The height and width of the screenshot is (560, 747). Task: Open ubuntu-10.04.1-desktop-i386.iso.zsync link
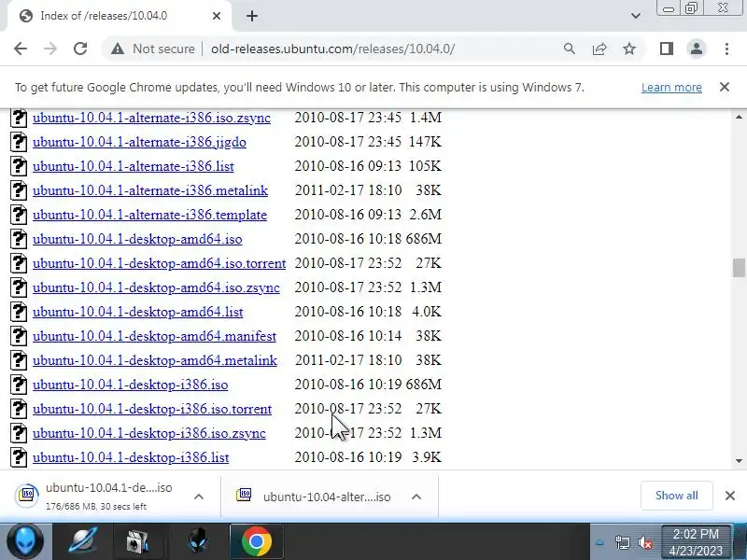149,433
